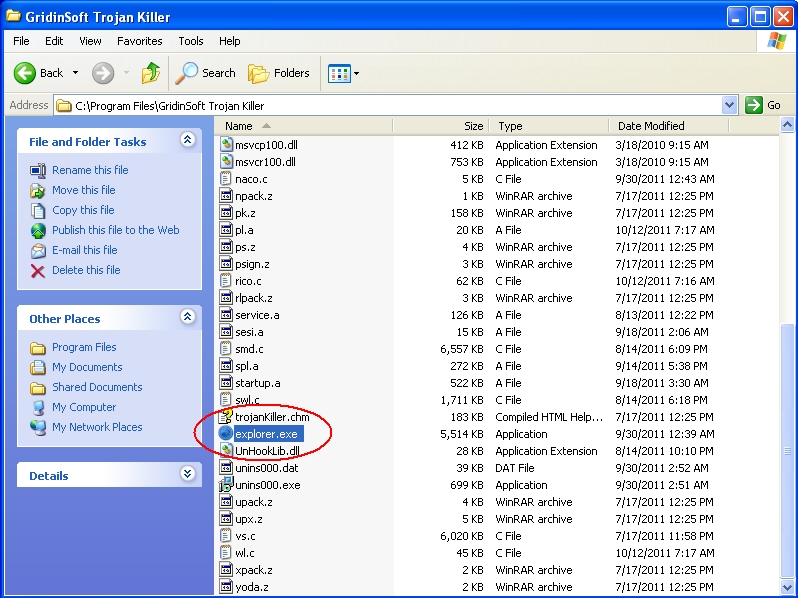Click the red X delete icon
The width and height of the screenshot is (798, 598).
pos(38,271)
